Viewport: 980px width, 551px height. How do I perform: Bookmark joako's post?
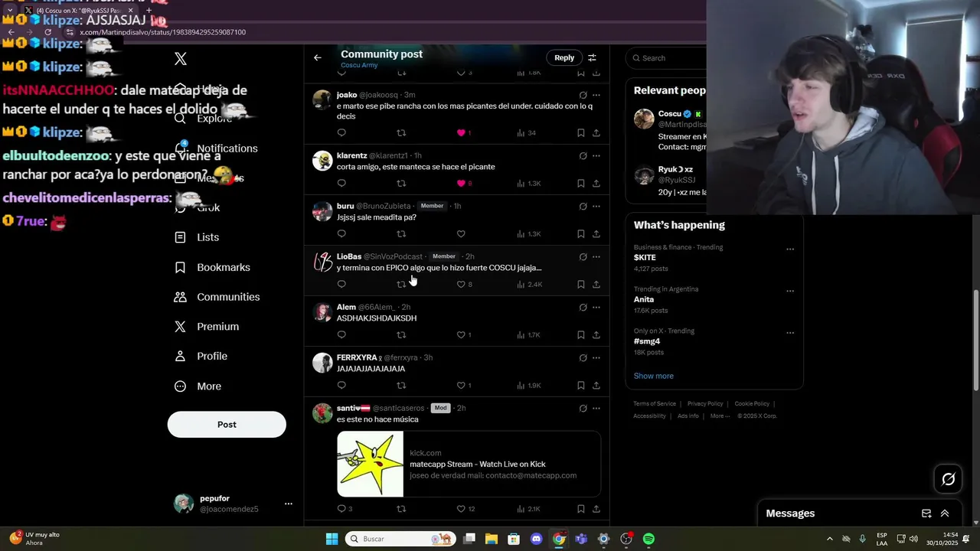point(581,133)
